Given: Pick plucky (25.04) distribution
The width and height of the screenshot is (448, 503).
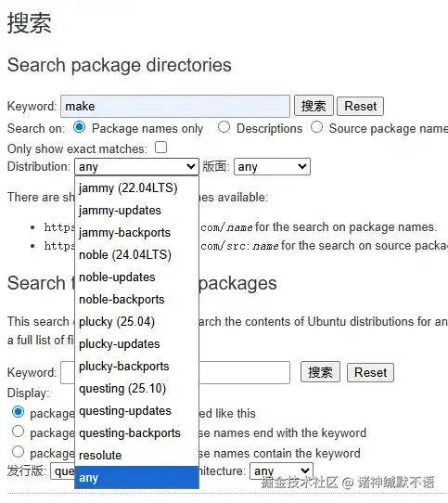Looking at the screenshot, I should 137,322.
